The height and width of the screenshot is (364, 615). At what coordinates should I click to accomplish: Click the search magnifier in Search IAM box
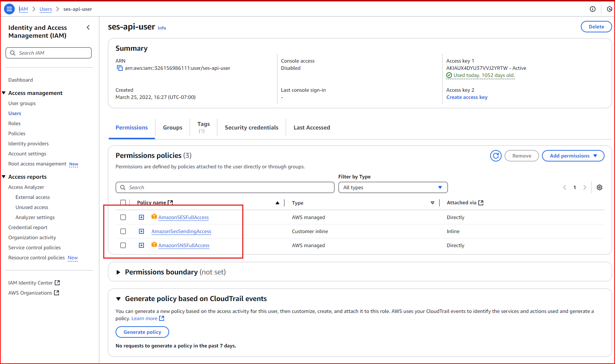coord(13,53)
